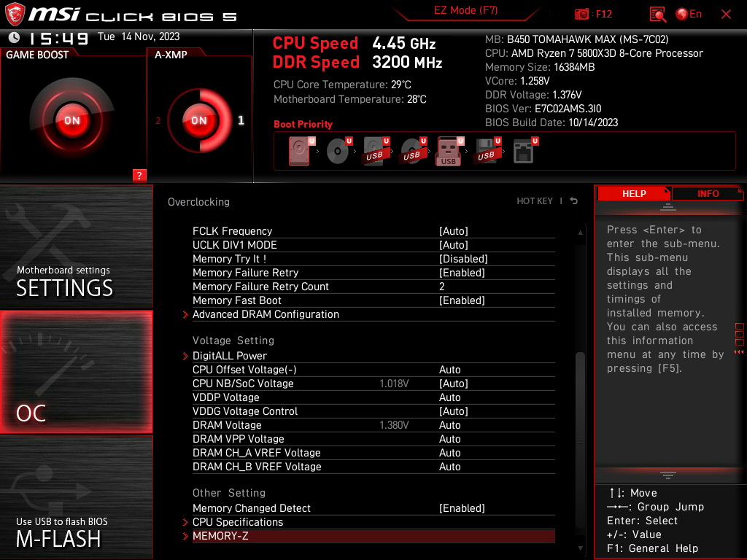The width and height of the screenshot is (747, 560).
Task: Open the red question mark help icon
Action: point(139,175)
